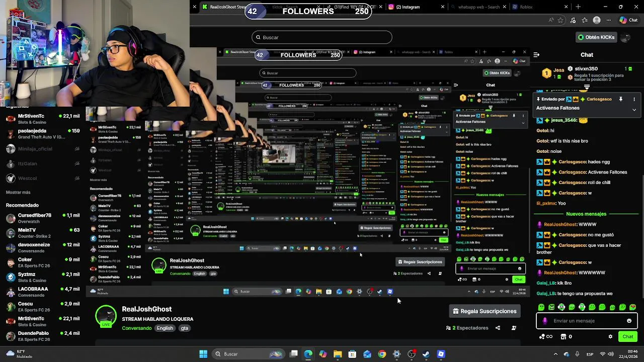Open the Edge favorites list icon
Image resolution: width=644 pixels, height=362 pixels.
pyautogui.click(x=585, y=20)
